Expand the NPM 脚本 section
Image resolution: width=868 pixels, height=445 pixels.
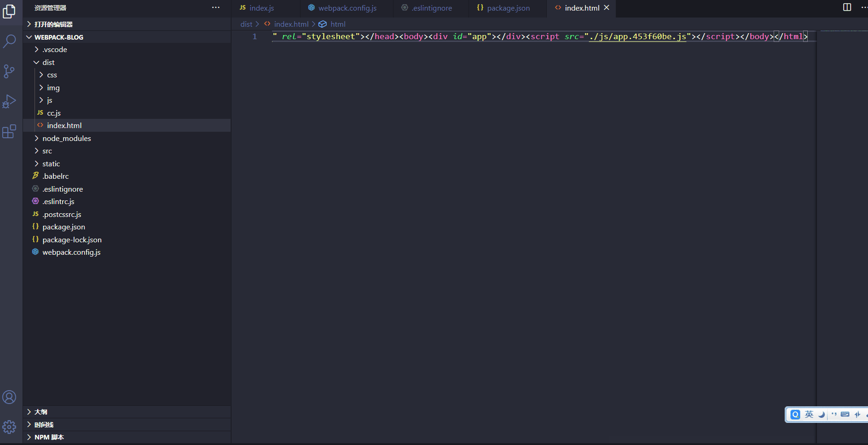(49, 437)
